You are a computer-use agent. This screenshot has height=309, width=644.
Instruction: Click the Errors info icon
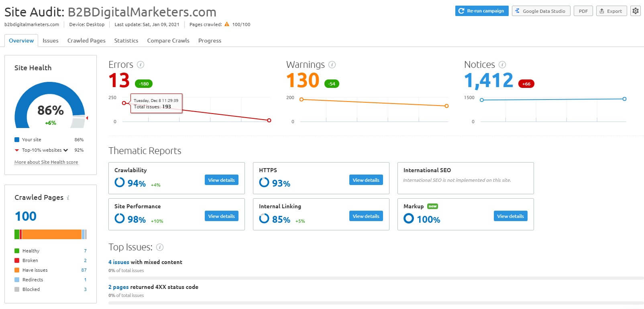(x=141, y=65)
